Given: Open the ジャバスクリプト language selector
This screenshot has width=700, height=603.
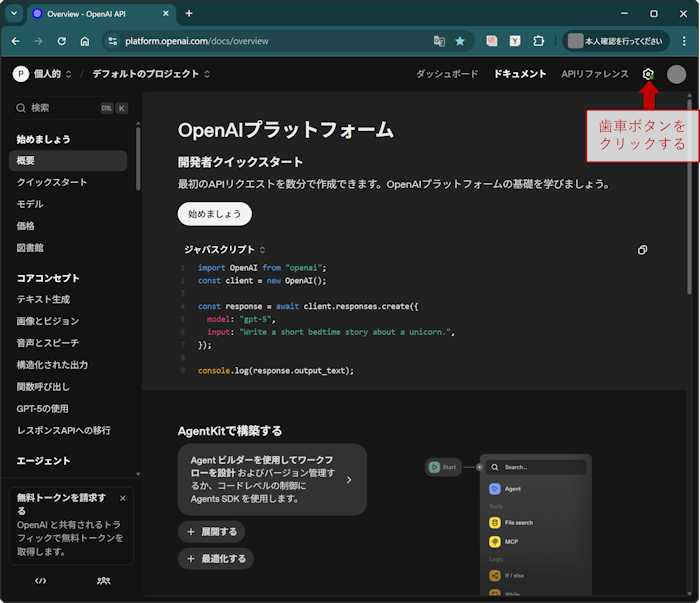Looking at the screenshot, I should [x=224, y=249].
